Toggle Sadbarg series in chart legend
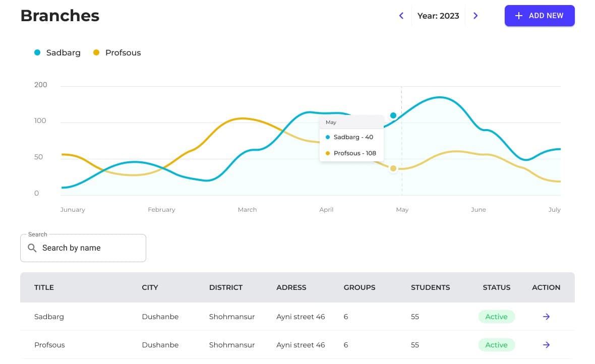The width and height of the screenshot is (595, 364). [x=57, y=52]
